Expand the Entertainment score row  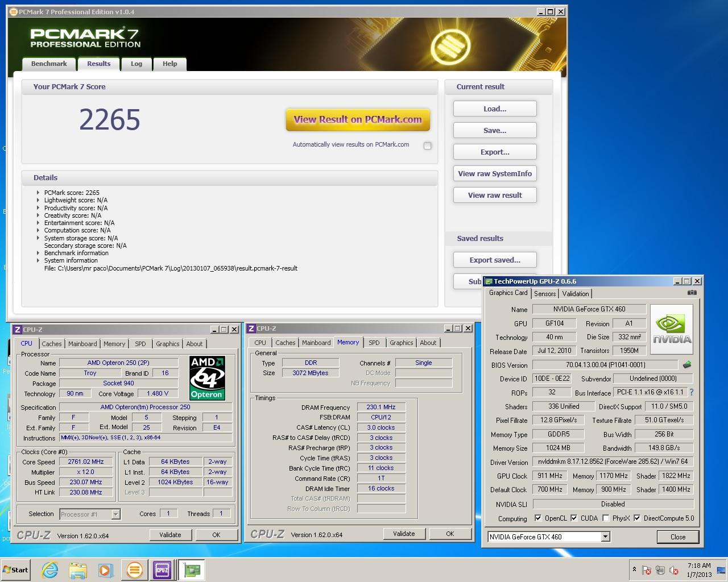tap(38, 223)
